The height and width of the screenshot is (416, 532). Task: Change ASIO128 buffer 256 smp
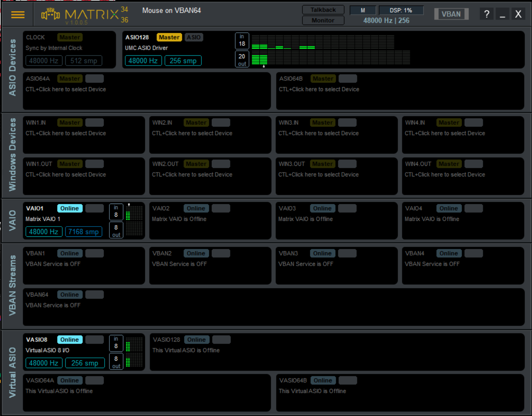coord(183,61)
